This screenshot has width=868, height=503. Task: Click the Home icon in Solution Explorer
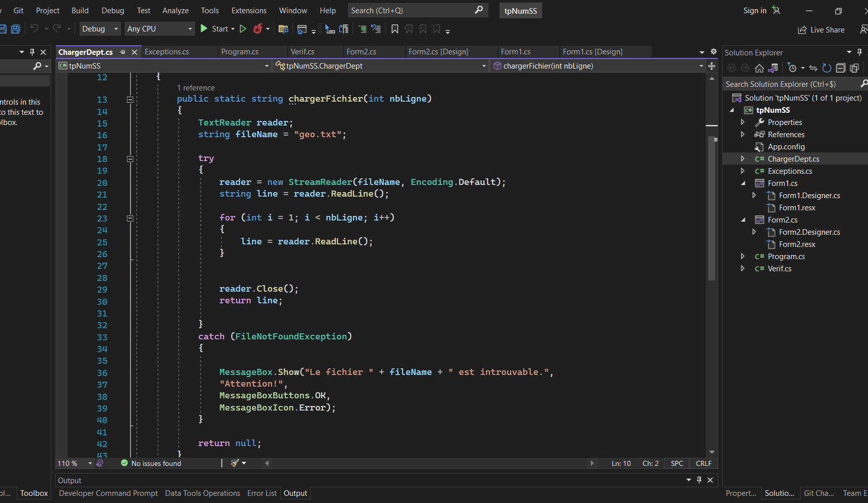click(759, 68)
